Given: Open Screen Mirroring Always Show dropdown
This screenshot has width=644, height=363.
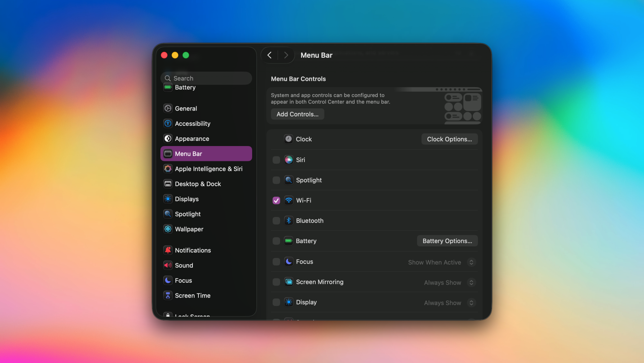Looking at the screenshot, I should (x=471, y=282).
